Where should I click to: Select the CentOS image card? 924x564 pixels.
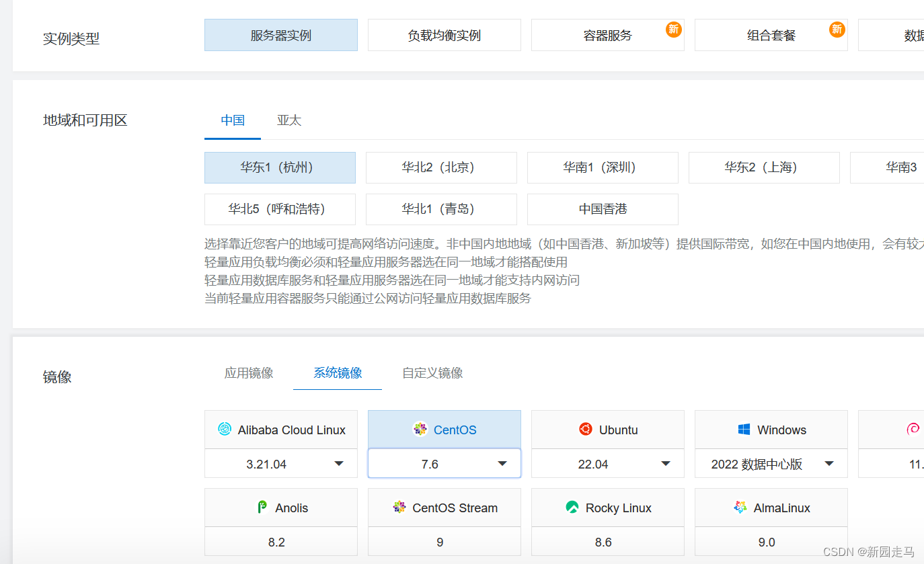tap(445, 430)
